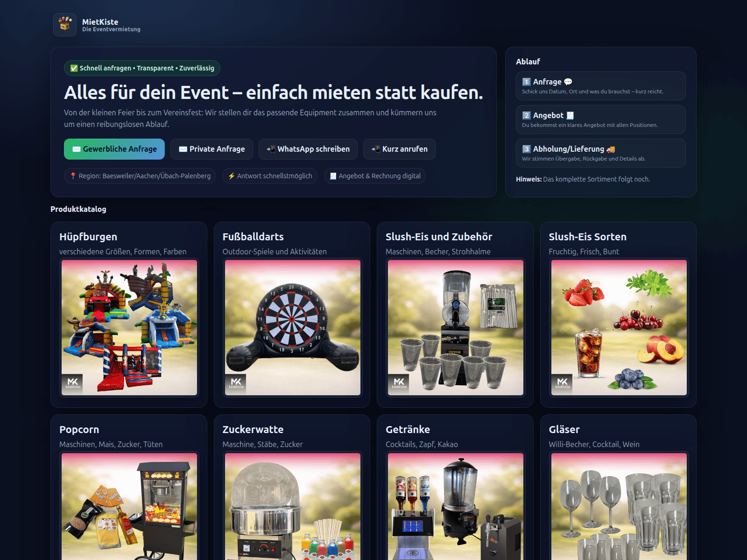The width and height of the screenshot is (747, 560).
Task: Click the number 1 icon in Ablauf
Action: click(x=527, y=82)
